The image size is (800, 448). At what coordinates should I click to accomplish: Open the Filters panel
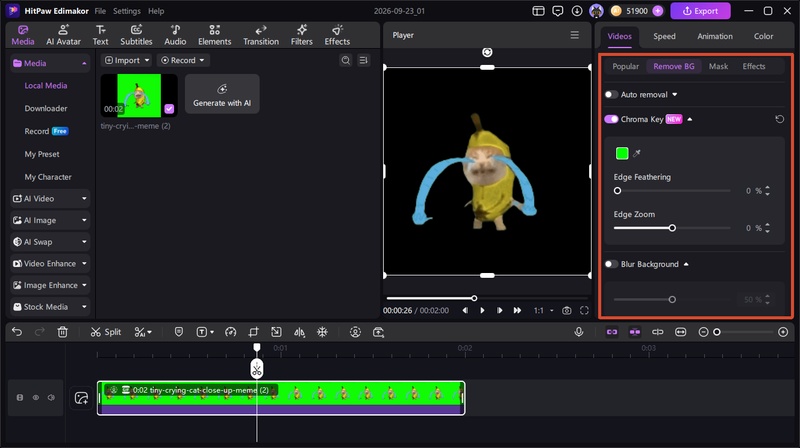coord(302,35)
